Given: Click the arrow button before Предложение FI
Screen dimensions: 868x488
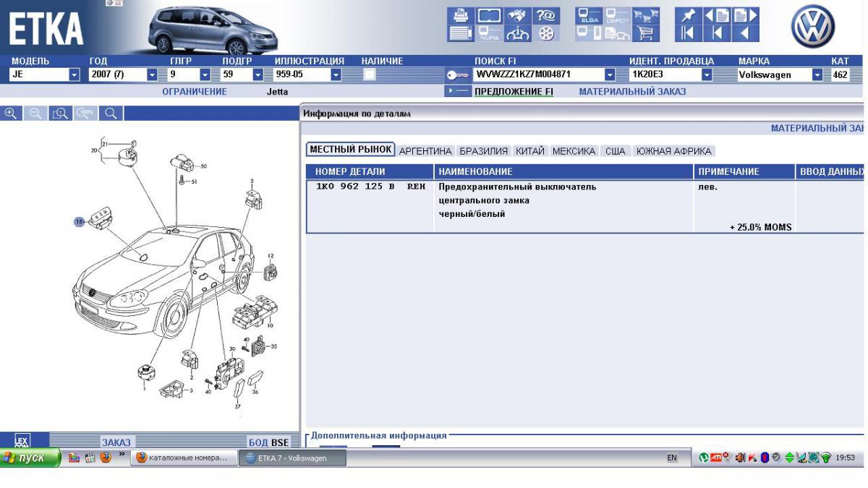Looking at the screenshot, I should click(x=456, y=91).
